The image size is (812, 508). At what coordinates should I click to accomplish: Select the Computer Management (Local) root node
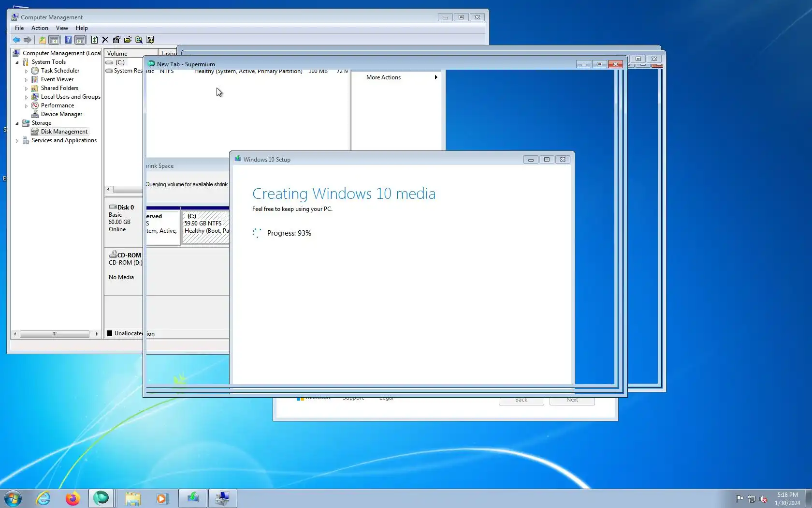point(62,53)
